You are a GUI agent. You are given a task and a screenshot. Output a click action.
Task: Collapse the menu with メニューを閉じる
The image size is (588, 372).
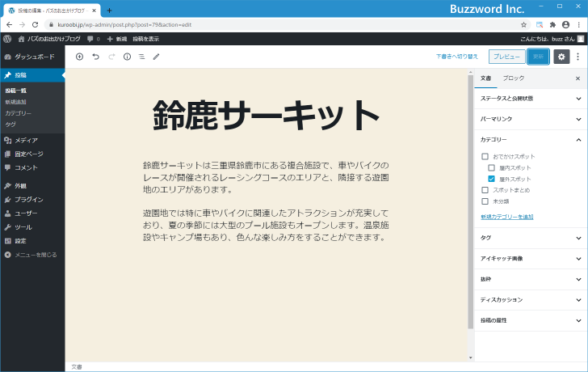pyautogui.click(x=32, y=255)
